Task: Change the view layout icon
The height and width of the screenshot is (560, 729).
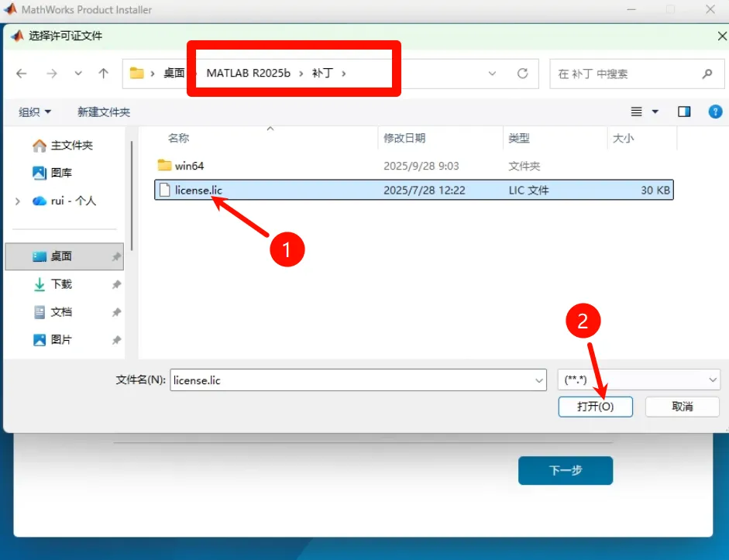Action: pyautogui.click(x=636, y=112)
